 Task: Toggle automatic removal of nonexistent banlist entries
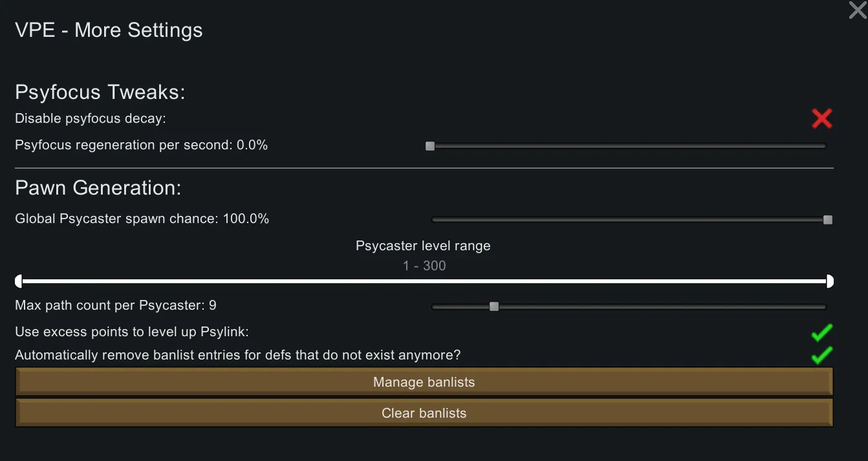(822, 356)
